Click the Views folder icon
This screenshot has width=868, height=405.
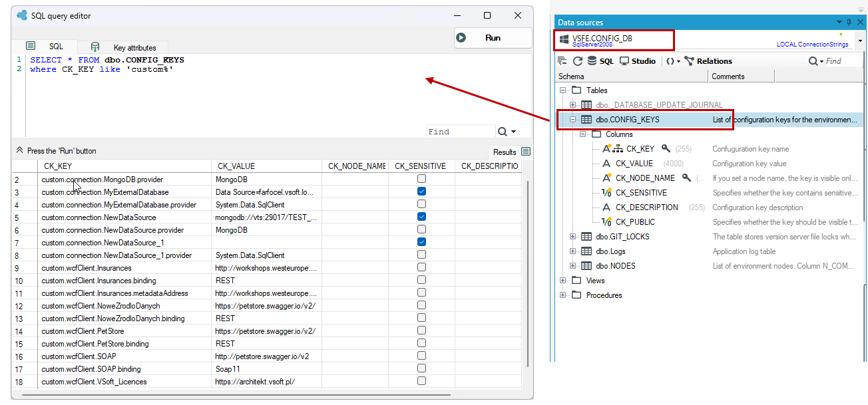(576, 281)
